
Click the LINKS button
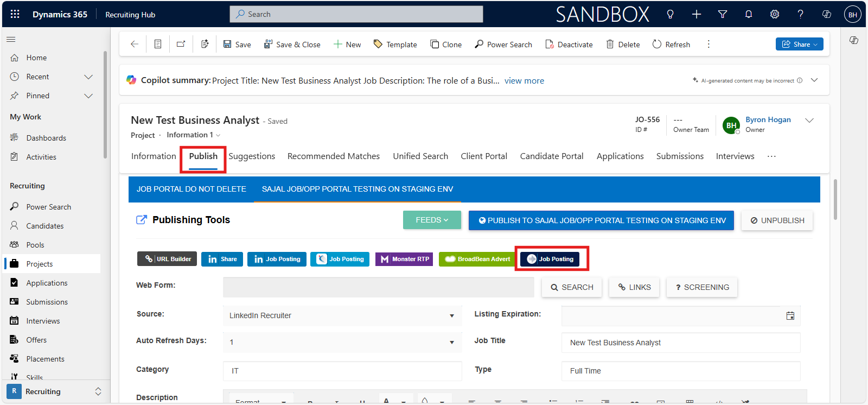(634, 287)
